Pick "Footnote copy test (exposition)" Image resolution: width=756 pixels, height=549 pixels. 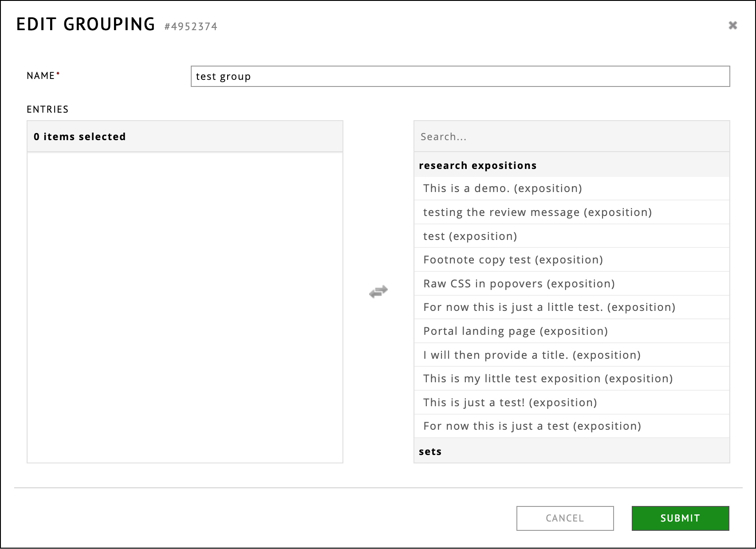(571, 259)
